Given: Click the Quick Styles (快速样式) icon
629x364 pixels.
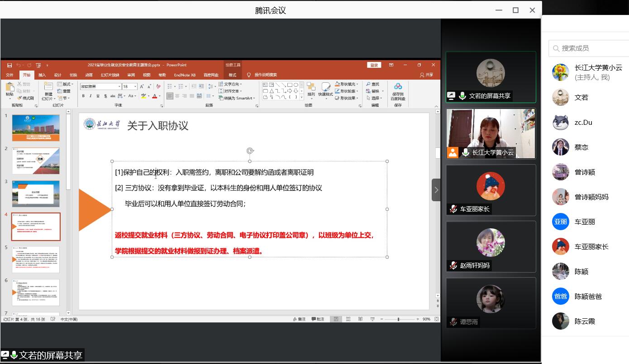Looking at the screenshot, I should point(325,89).
